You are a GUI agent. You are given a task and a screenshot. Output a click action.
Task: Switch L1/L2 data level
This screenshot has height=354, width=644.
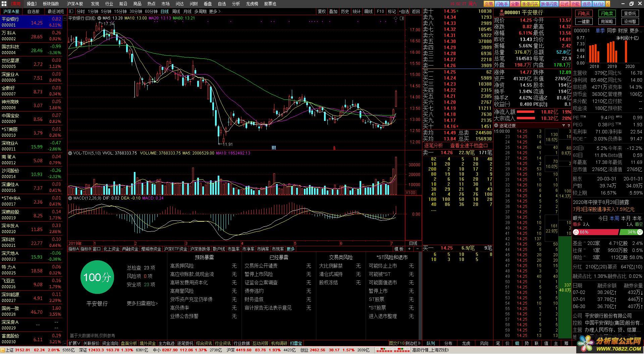[598, 4]
